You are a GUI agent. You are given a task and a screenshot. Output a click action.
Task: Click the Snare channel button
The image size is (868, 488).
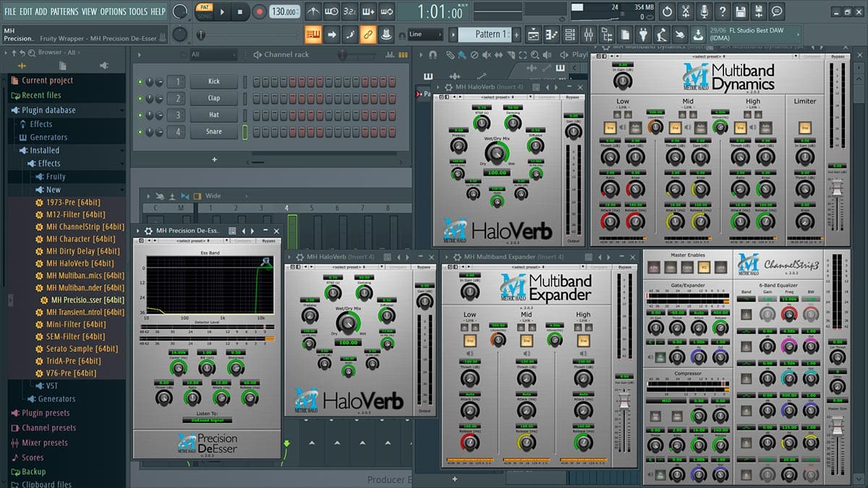214,132
